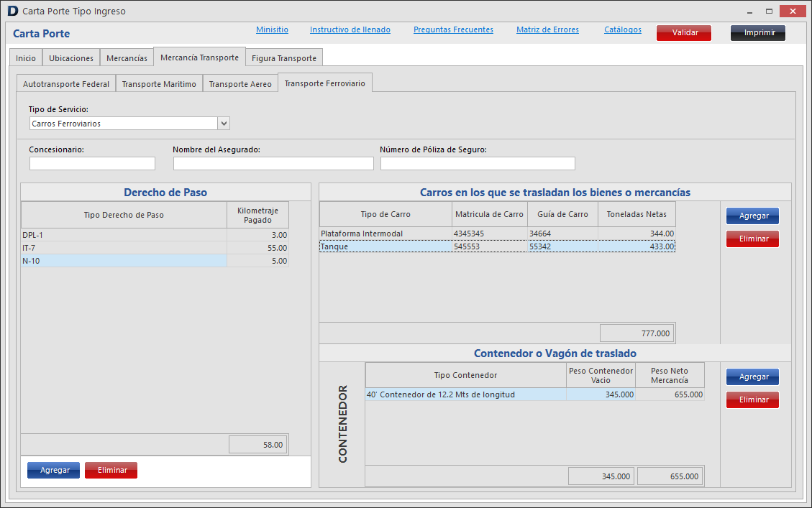Click Eliminar in the Carros section

pyautogui.click(x=752, y=239)
